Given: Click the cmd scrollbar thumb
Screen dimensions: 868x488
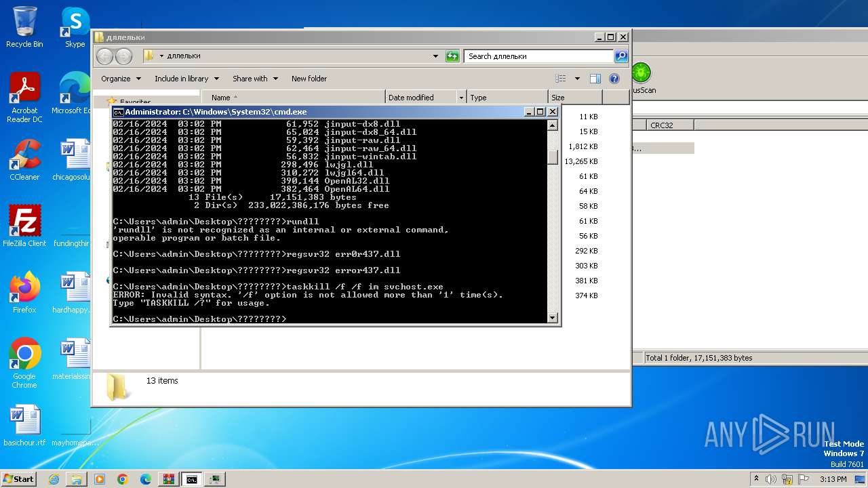Looking at the screenshot, I should click(553, 157).
